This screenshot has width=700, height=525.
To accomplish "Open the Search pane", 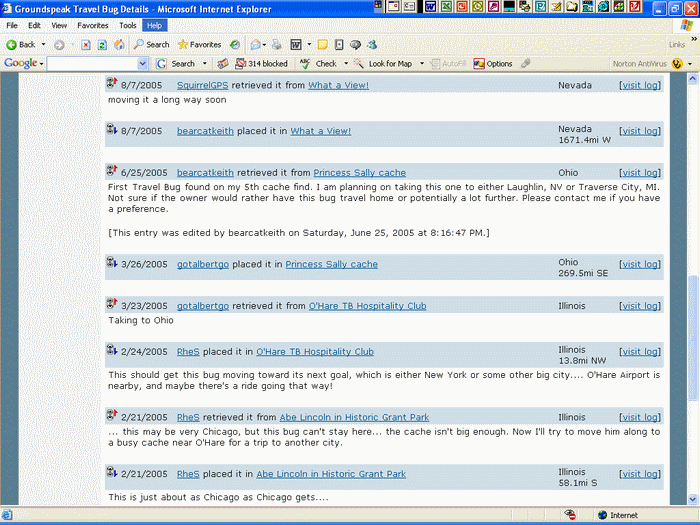I will 152,45.
